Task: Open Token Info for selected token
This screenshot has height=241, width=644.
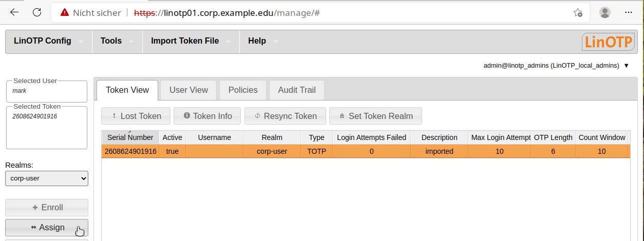Action: pyautogui.click(x=207, y=116)
